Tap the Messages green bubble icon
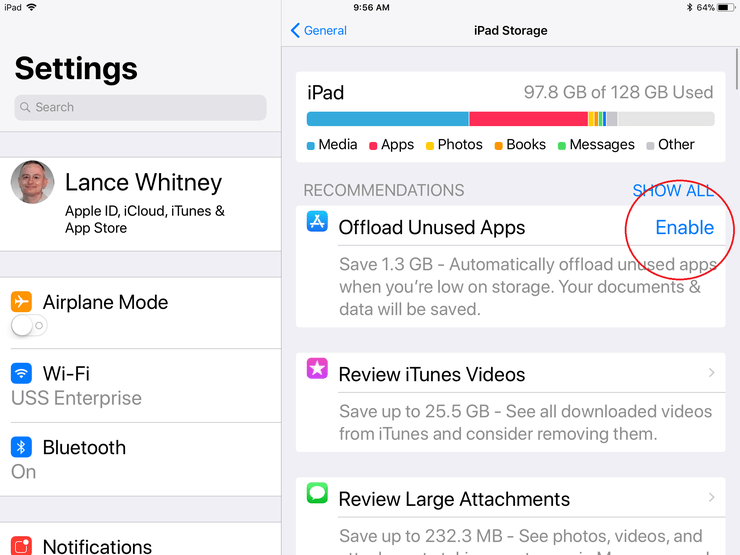The image size is (740, 555). [x=317, y=493]
